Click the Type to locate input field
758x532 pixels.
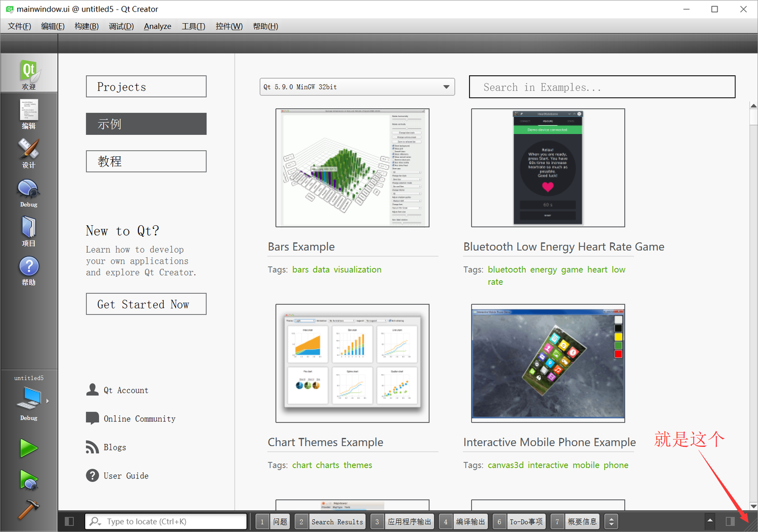click(166, 521)
